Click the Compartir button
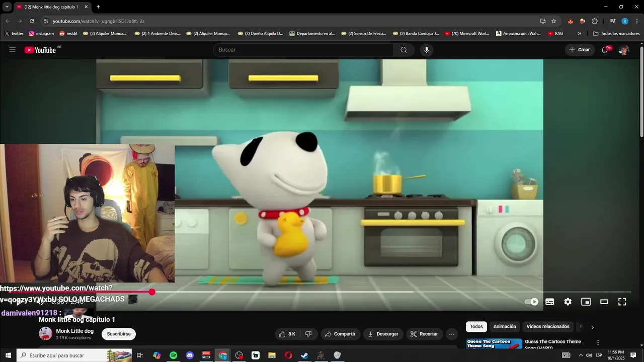Image resolution: width=644 pixels, height=362 pixels. tap(340, 334)
